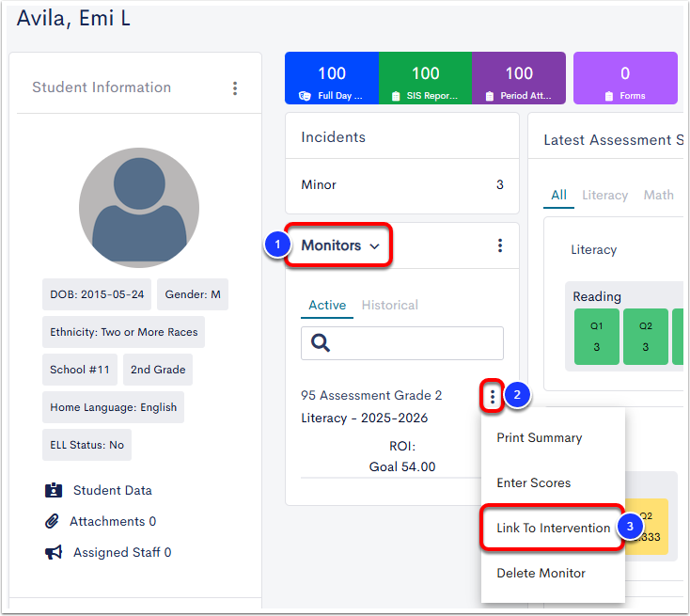Click the Student Information heading
Viewport: 690px width, 616px height.
pyautogui.click(x=102, y=87)
